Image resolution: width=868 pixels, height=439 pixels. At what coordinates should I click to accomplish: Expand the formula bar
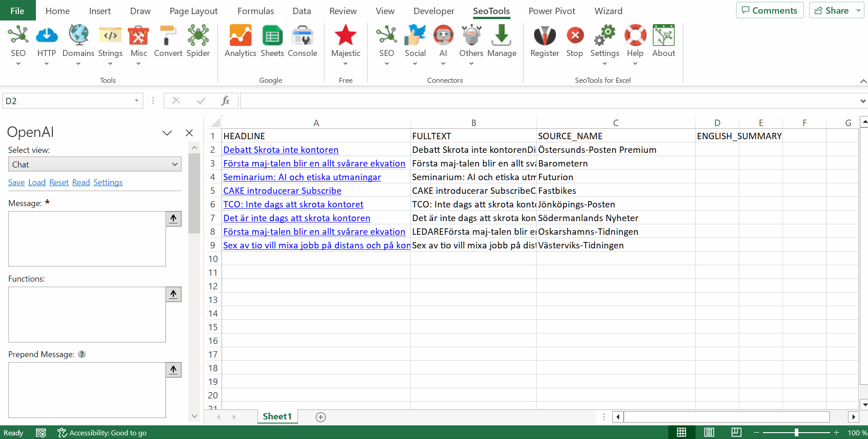(x=863, y=101)
